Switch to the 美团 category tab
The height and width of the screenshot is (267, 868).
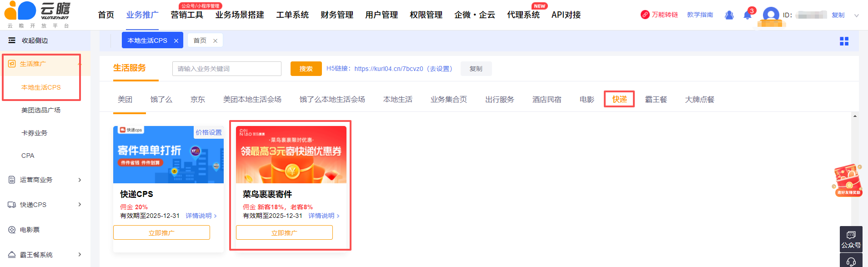pyautogui.click(x=125, y=99)
